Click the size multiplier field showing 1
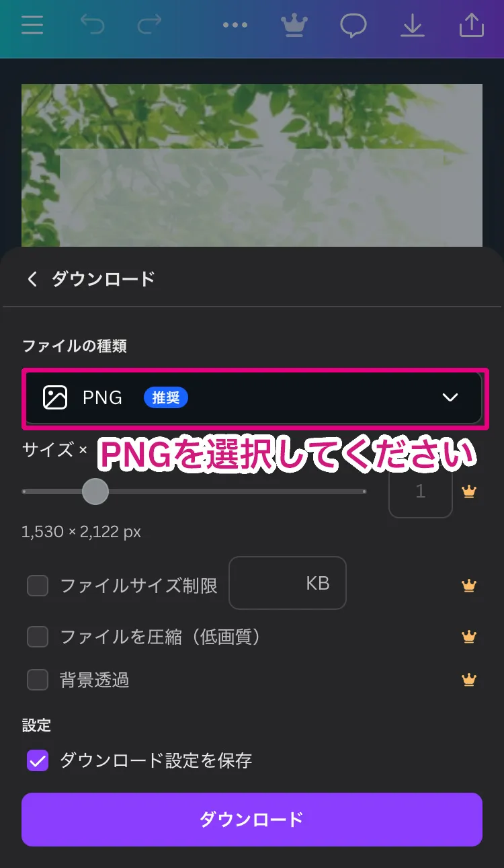Screen dimensions: 504x868 click(421, 491)
